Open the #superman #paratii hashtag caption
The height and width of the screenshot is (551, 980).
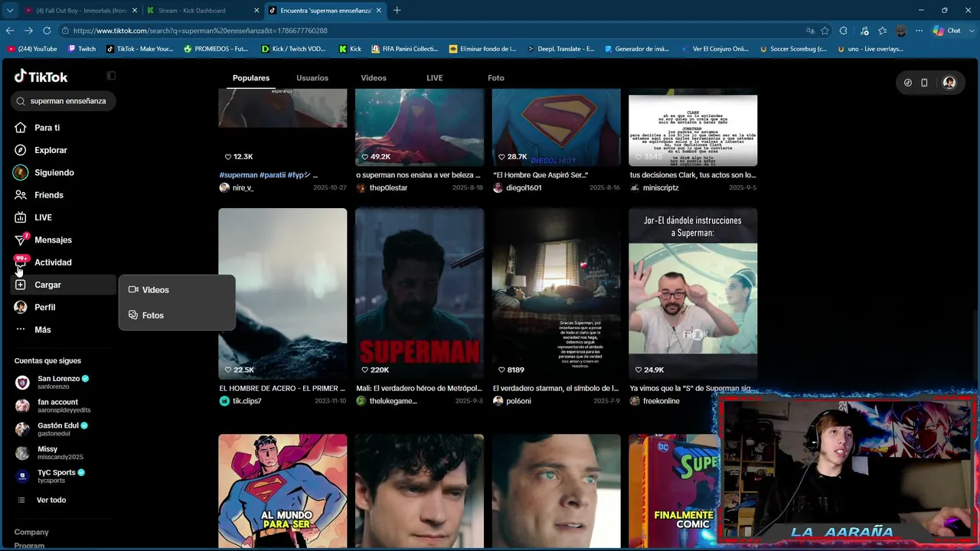pos(268,175)
